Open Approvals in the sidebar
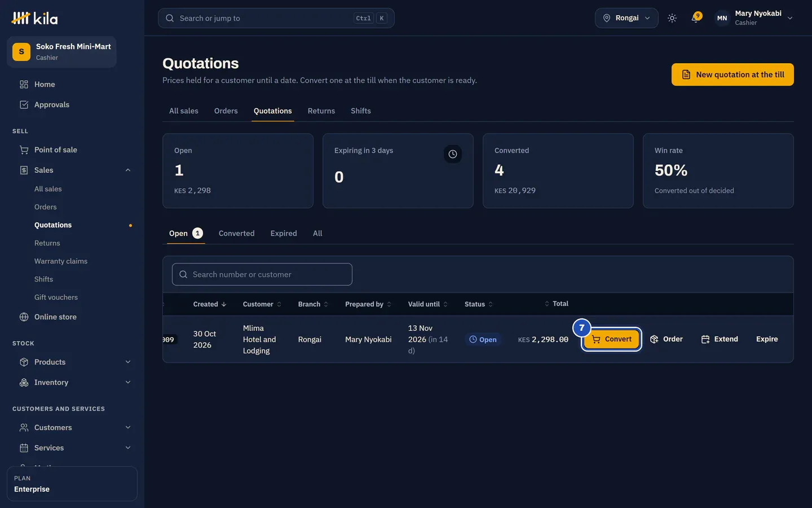812x508 pixels. click(72, 104)
